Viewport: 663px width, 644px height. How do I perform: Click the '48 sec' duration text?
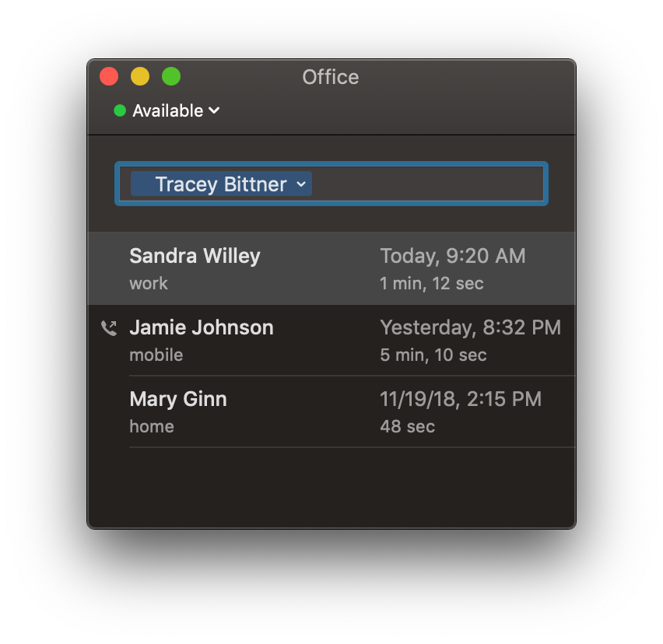407,427
